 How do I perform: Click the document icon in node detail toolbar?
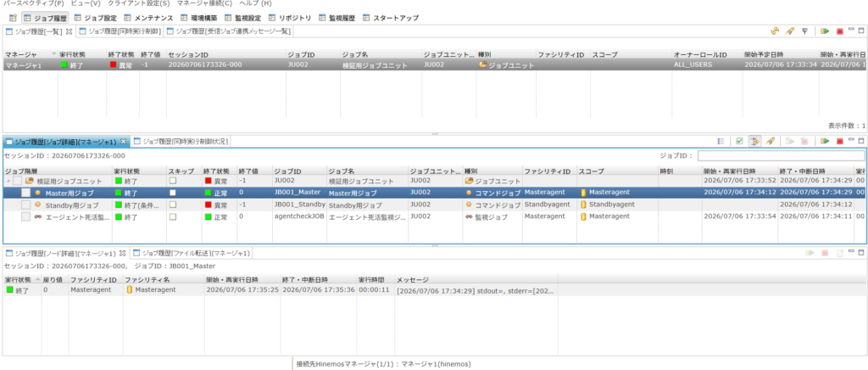tap(840, 253)
